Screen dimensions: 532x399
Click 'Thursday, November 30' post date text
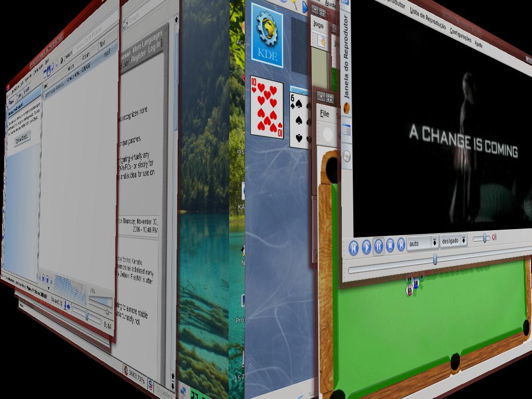click(140, 221)
